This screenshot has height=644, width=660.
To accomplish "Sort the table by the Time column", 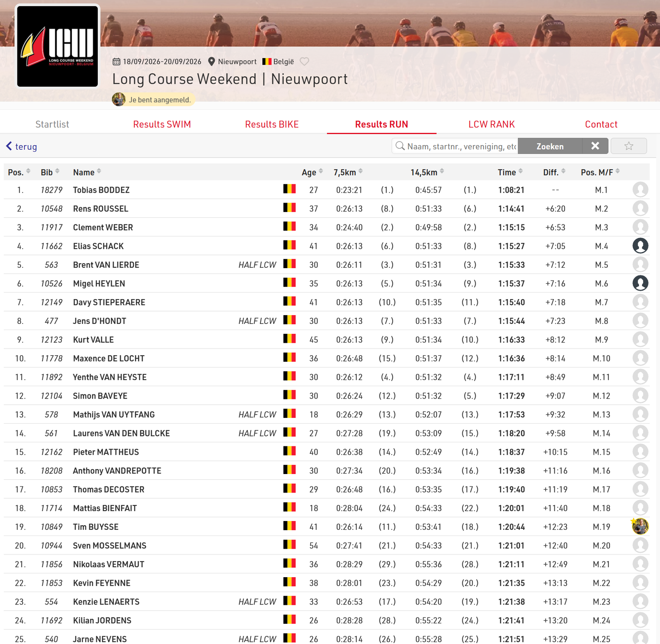I will [510, 172].
